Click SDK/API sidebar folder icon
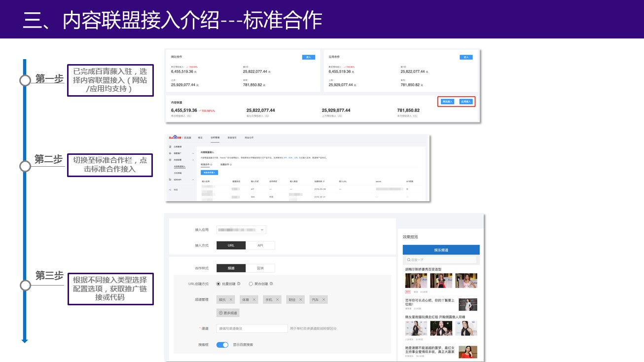Viewport: 644px width, 362px height. tap(170, 180)
